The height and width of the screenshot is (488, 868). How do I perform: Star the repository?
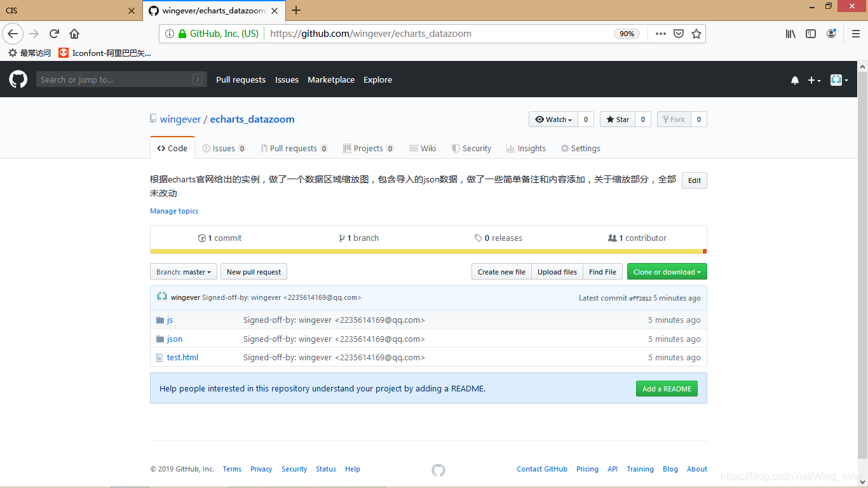(x=617, y=119)
